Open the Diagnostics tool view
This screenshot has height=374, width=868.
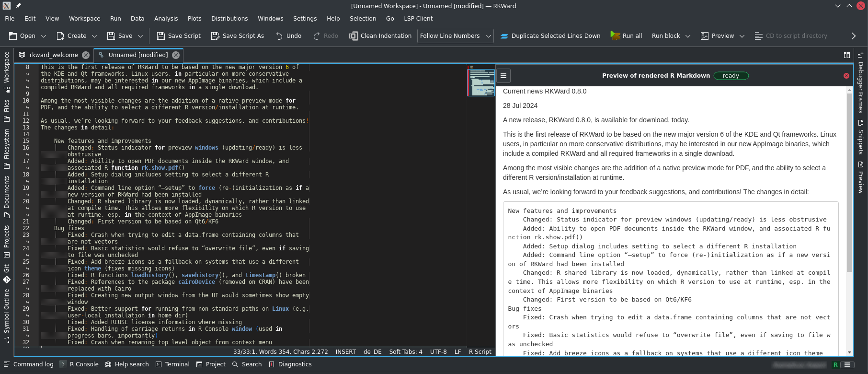[290, 364]
